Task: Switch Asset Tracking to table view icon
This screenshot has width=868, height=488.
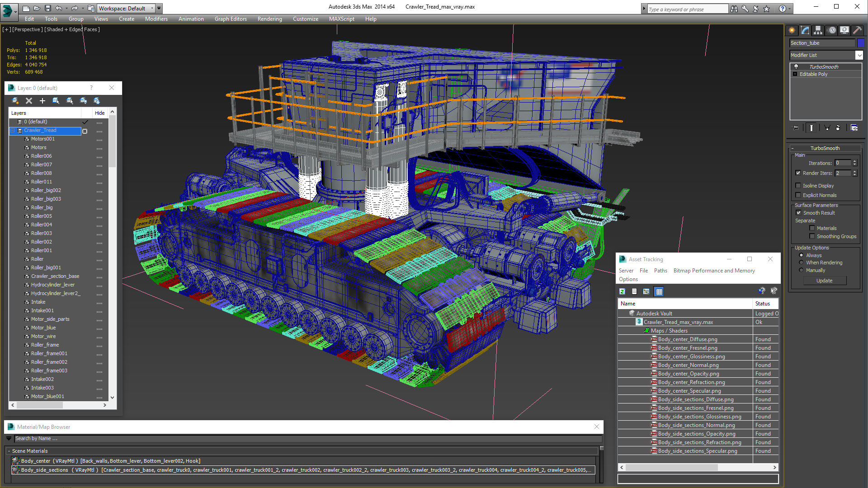Action: (659, 291)
